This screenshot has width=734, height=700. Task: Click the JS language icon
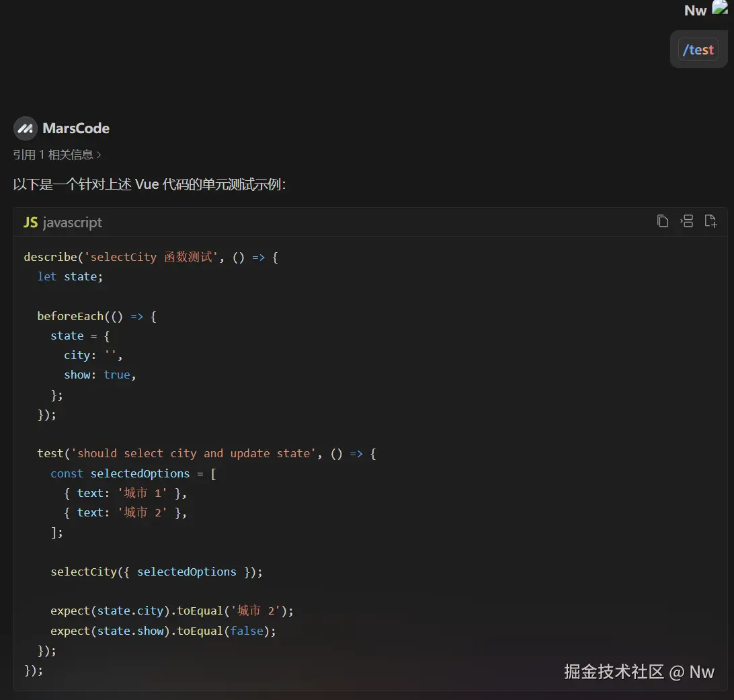coord(30,223)
